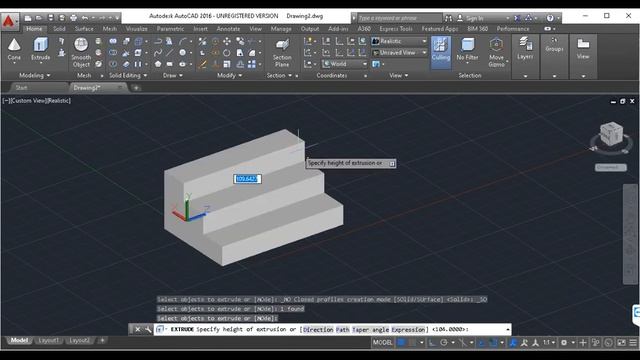Click the Clean Screen icon in status bar
This screenshot has width=640, height=360.
tap(621, 343)
